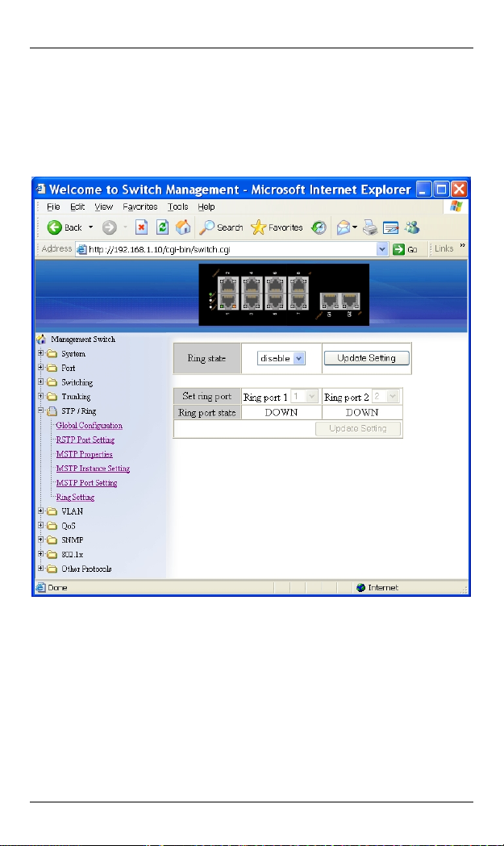The height and width of the screenshot is (846, 504).
Task: Click the Management Switch root icon
Action: 41,340
